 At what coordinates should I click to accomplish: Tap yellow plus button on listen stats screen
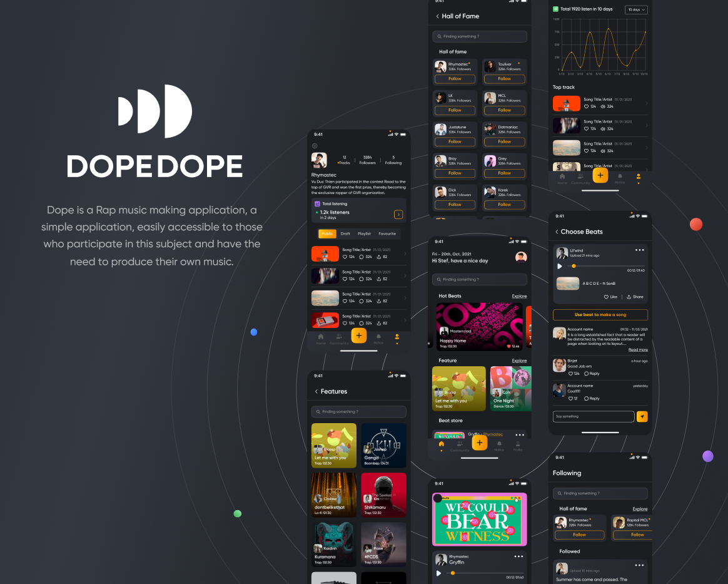(600, 175)
